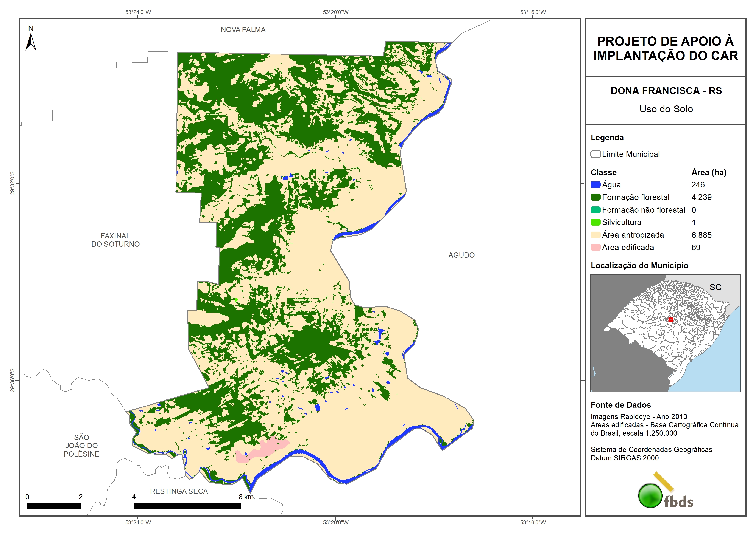Click the Área antropizada beige swatch

point(595,235)
